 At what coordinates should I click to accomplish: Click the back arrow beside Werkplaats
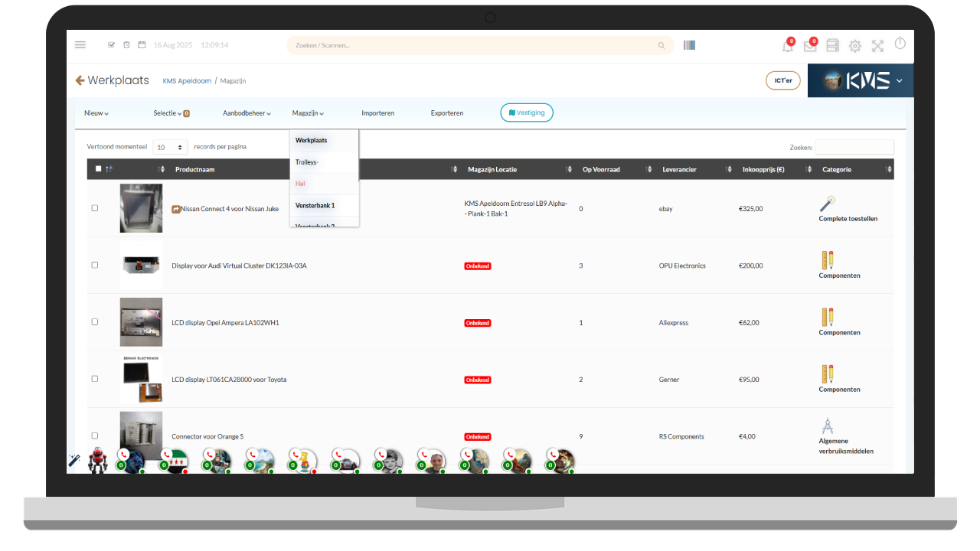pyautogui.click(x=80, y=80)
